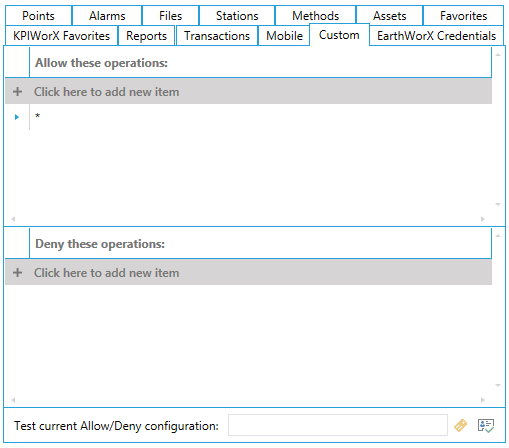Go to the Methods tab
This screenshot has width=509, height=448.
pos(315,16)
